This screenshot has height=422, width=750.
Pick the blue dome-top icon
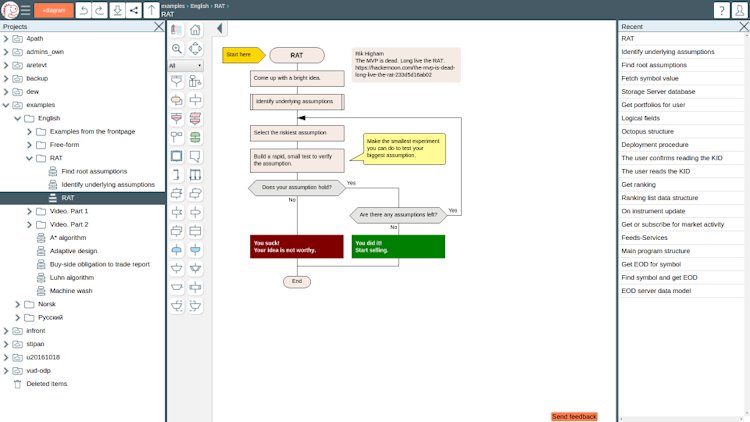tap(176, 250)
